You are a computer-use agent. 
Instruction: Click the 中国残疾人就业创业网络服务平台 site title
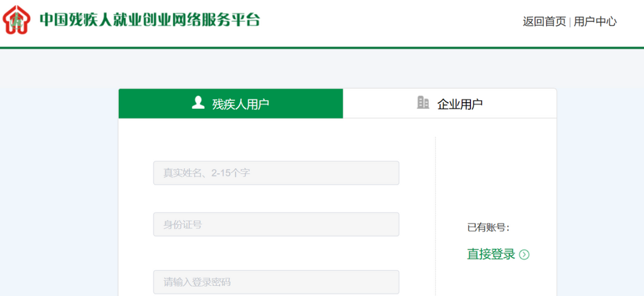coord(150,20)
